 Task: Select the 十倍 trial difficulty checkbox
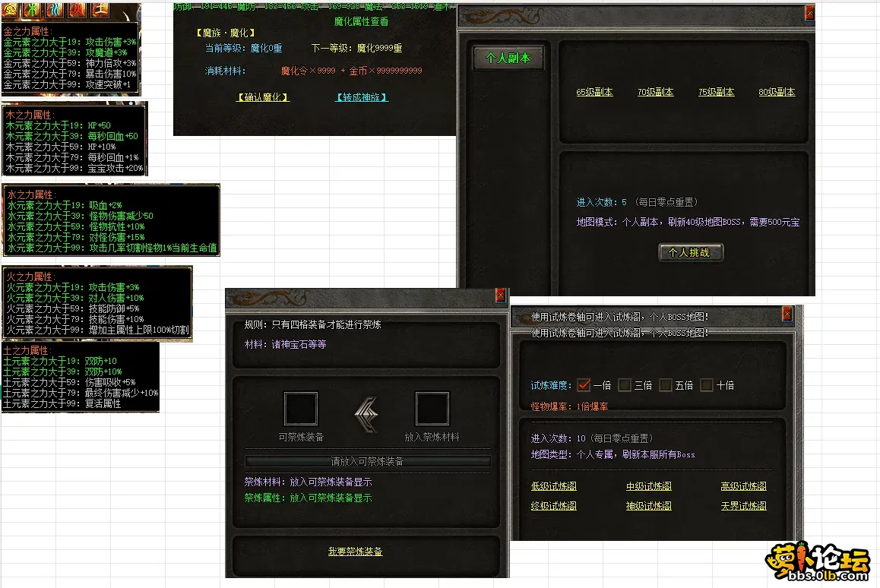pyautogui.click(x=707, y=385)
